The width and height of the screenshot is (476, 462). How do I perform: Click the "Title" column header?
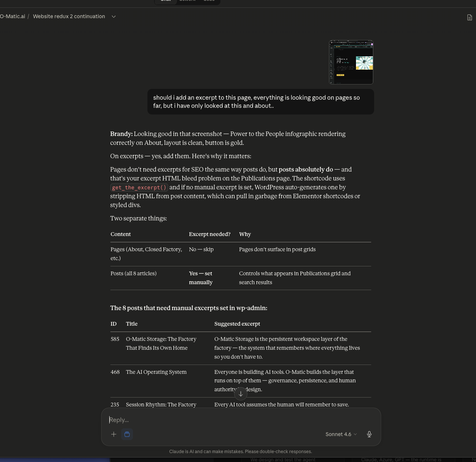(x=132, y=324)
